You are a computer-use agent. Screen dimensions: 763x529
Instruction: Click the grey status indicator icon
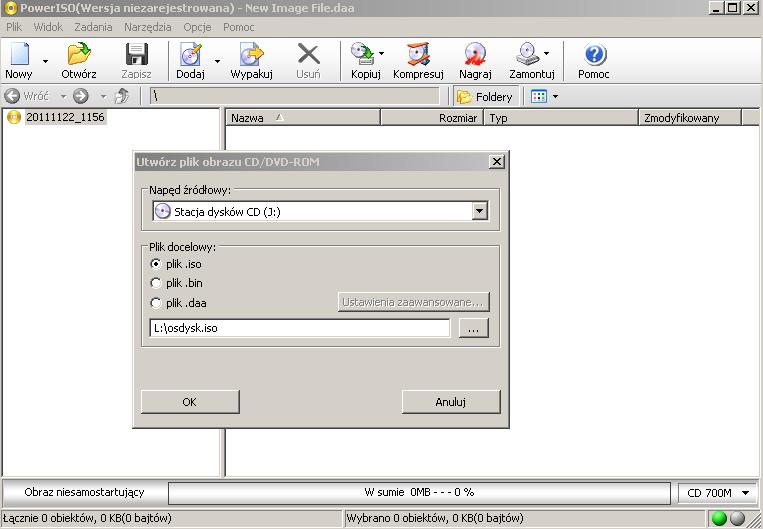[738, 519]
